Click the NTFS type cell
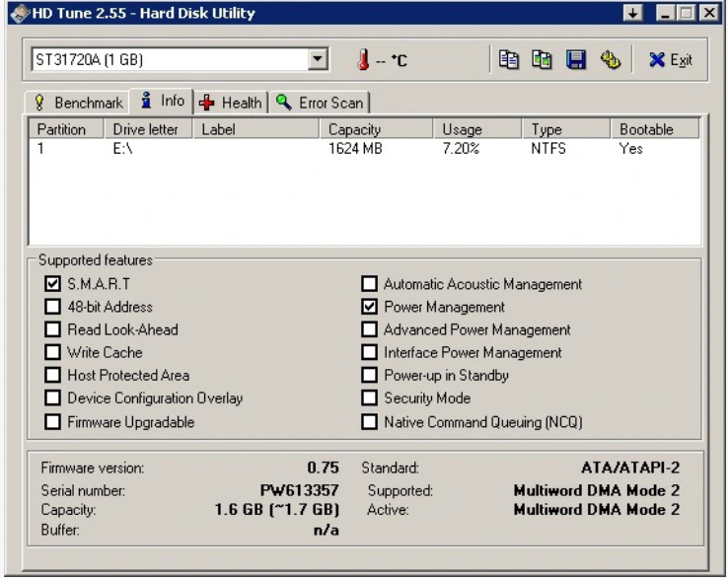Image resolution: width=728 pixels, height=578 pixels. click(x=548, y=149)
